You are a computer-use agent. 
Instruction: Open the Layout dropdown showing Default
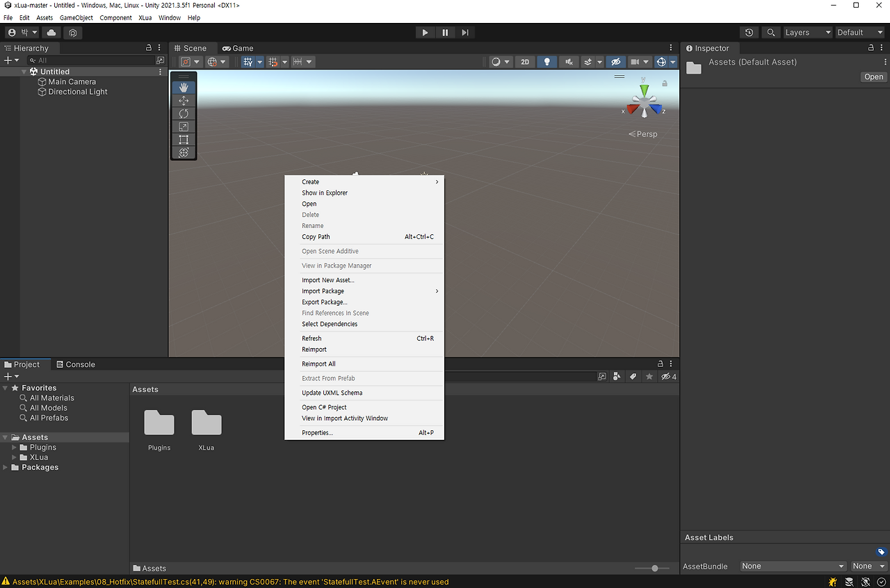pyautogui.click(x=859, y=32)
